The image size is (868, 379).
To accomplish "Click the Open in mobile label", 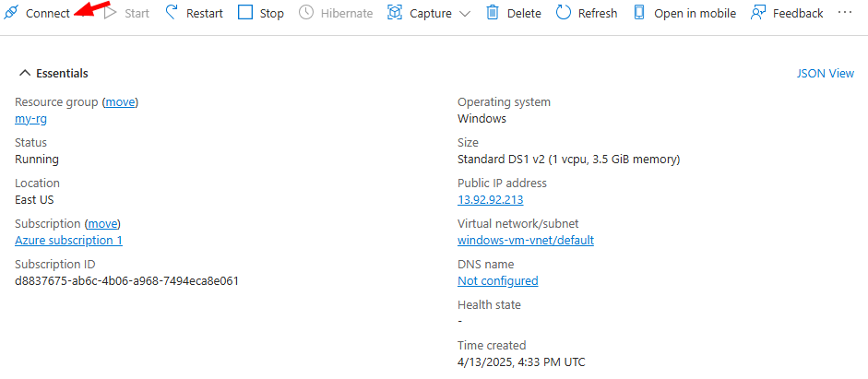I will (696, 13).
